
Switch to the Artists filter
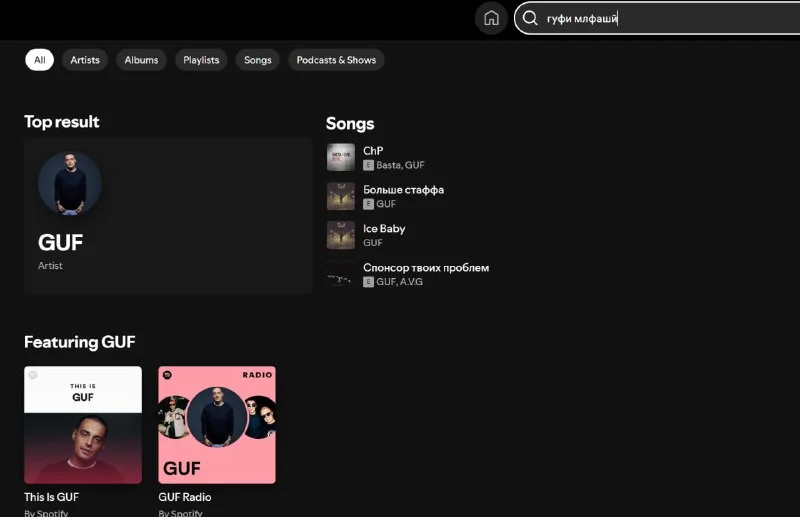pos(85,60)
